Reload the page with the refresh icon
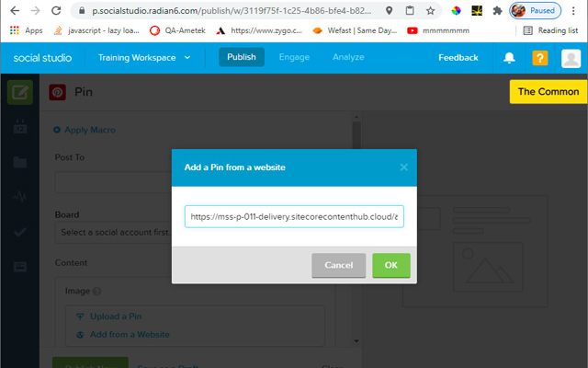The image size is (588, 368). point(56,11)
